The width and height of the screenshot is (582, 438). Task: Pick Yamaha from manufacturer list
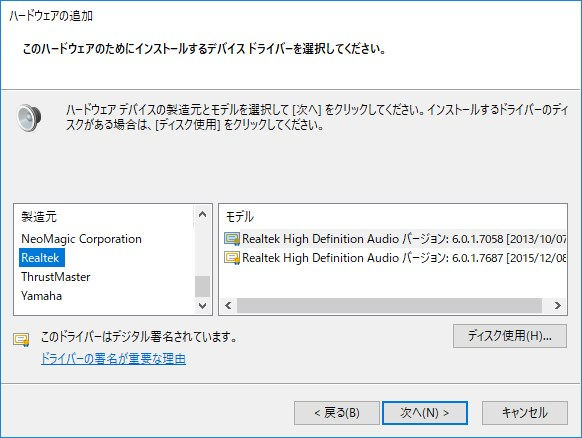42,296
